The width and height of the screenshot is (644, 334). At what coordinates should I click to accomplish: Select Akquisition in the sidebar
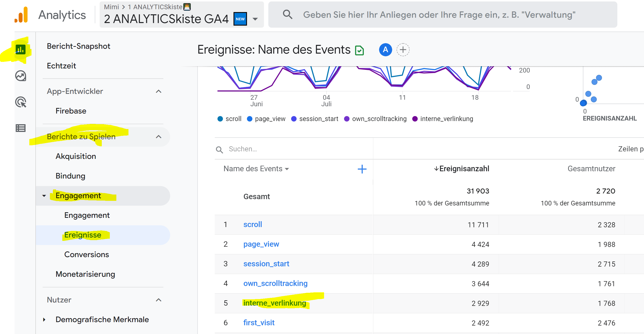[76, 156]
